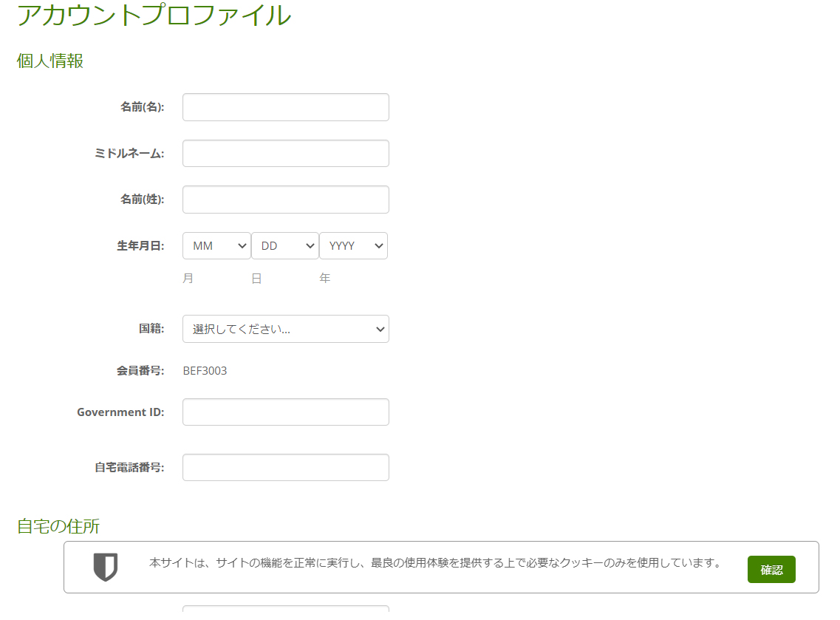Click the 名前(姓) last name field

point(285,199)
